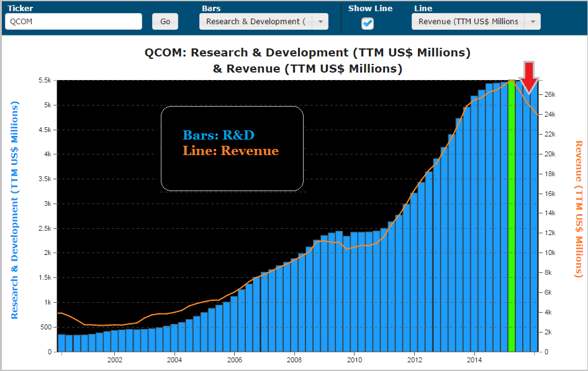Screen dimensions: 588x371
Task: Click the second title line '& Revenue (TTM US$ Millions)'
Action: coord(307,69)
